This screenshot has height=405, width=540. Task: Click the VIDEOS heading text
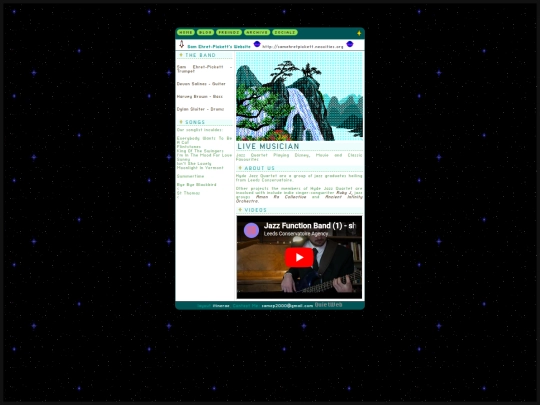(255, 210)
